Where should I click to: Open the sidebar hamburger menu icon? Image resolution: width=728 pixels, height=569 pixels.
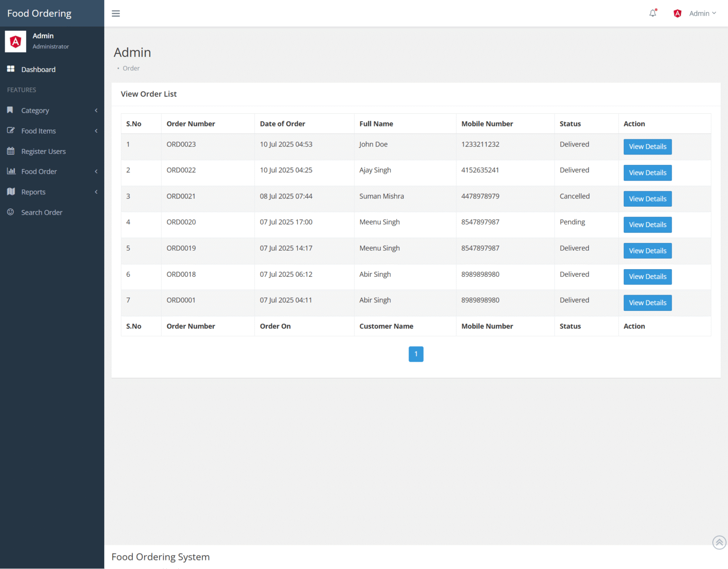(x=116, y=13)
